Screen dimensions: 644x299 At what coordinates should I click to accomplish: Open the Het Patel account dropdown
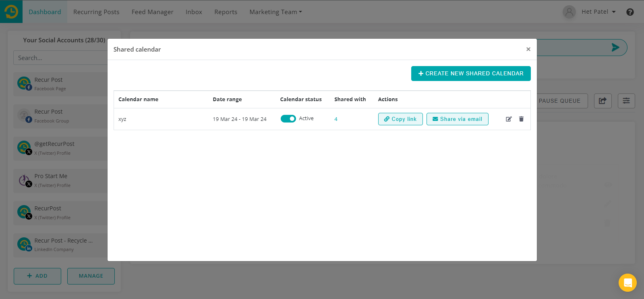[x=598, y=12]
